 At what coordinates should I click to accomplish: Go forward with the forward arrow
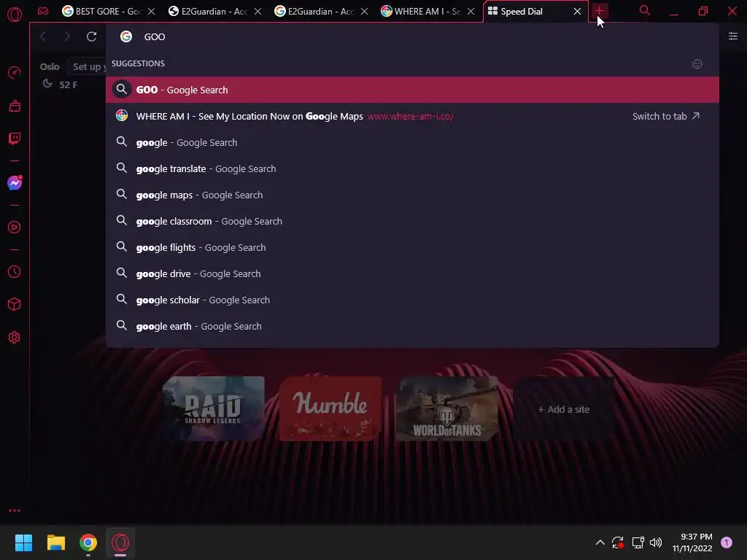(x=66, y=36)
